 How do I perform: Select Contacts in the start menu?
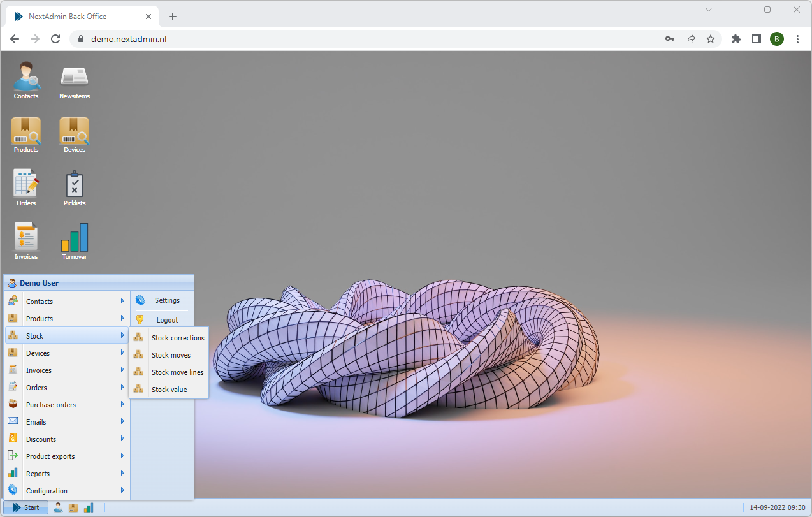point(67,302)
